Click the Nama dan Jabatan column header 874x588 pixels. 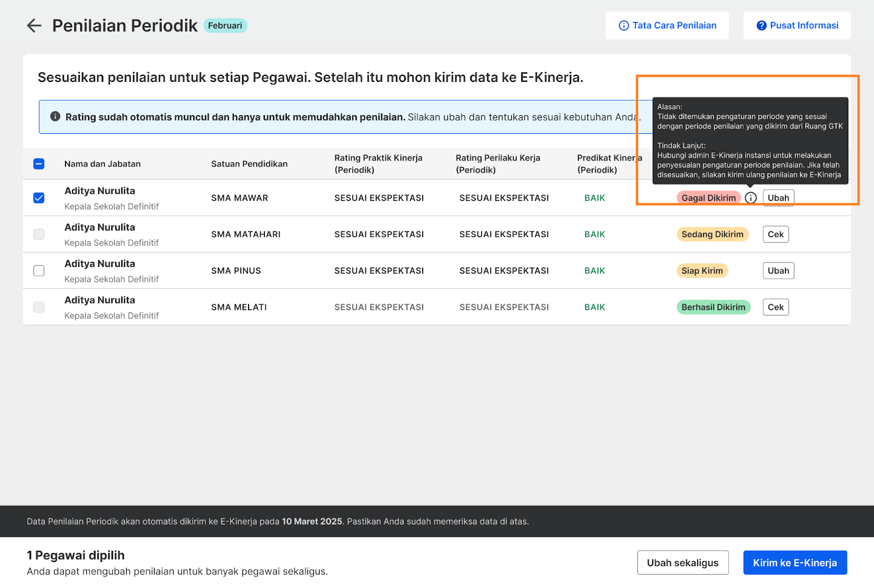coord(102,164)
